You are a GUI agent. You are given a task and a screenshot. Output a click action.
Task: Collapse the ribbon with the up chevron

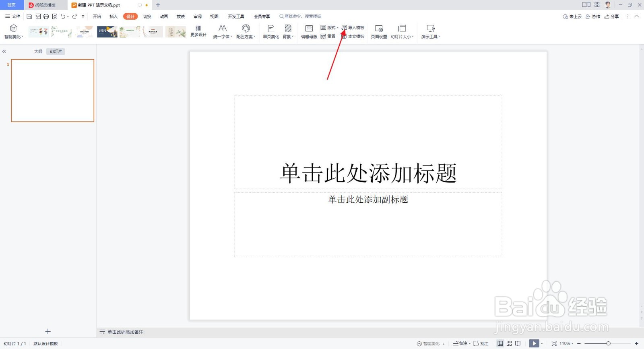(x=636, y=17)
